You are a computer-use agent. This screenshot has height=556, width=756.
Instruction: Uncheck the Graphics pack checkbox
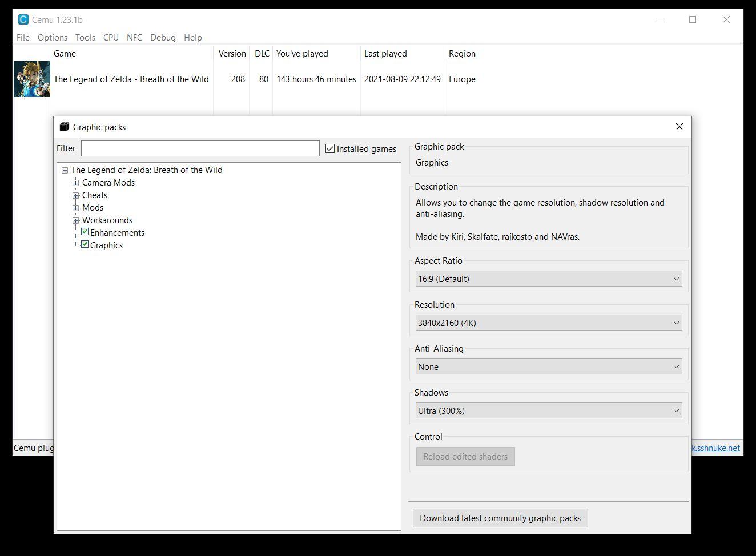pyautogui.click(x=85, y=244)
